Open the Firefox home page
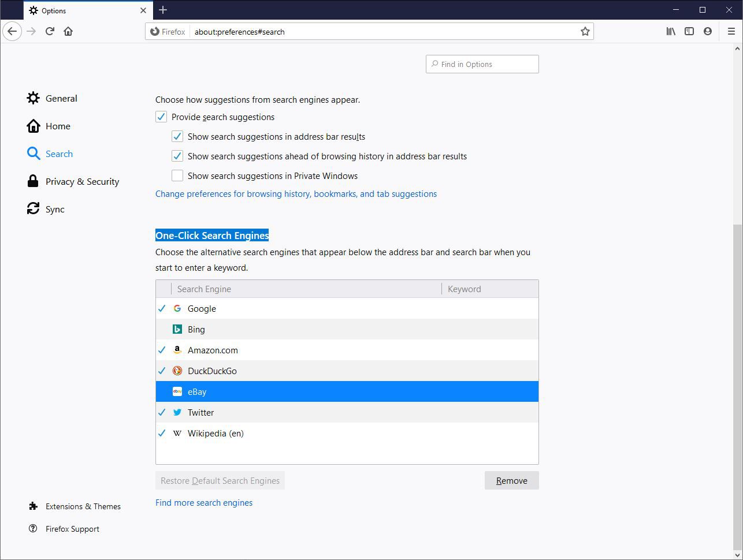This screenshot has height=560, width=743. coord(68,31)
